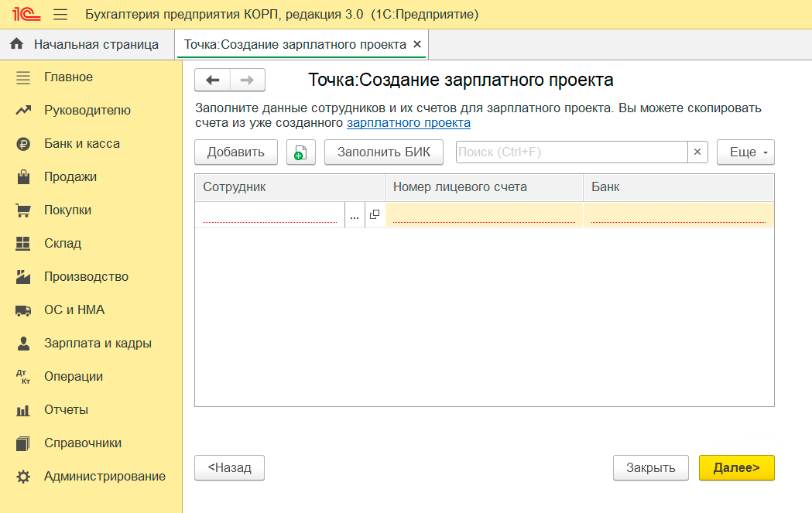The height and width of the screenshot is (513, 812).
Task: Clear the search field with the X button
Action: (x=697, y=152)
